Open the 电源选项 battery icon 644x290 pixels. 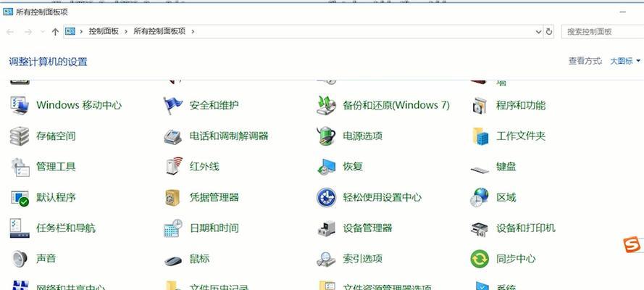(327, 136)
